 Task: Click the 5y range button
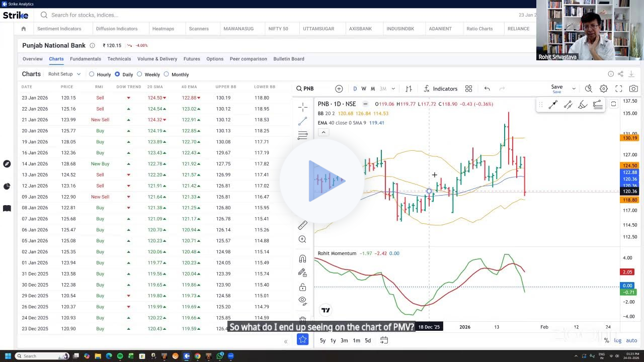pyautogui.click(x=322, y=340)
